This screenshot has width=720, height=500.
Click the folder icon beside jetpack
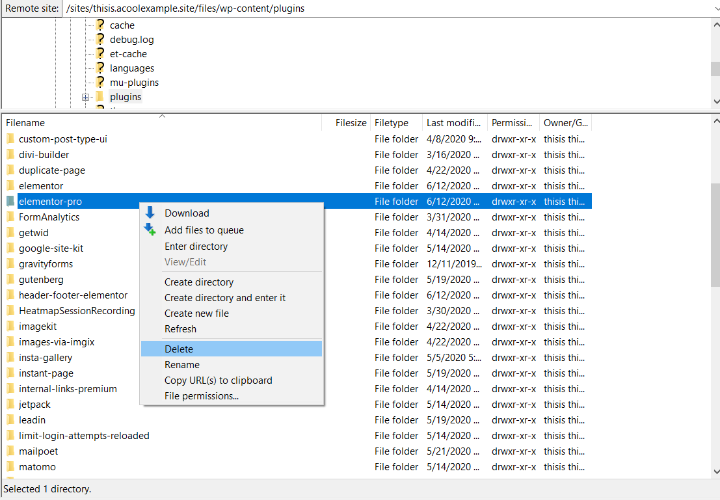pyautogui.click(x=10, y=404)
